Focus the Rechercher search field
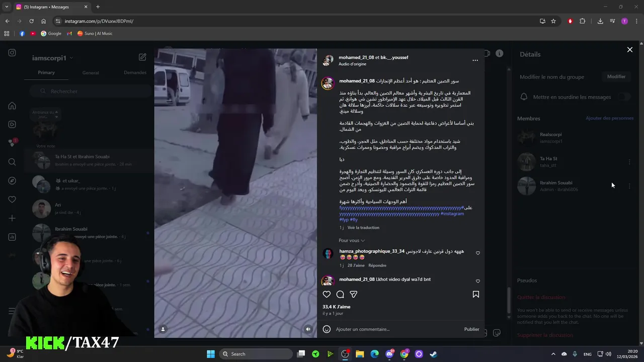The height and width of the screenshot is (362, 644). pyautogui.click(x=90, y=91)
